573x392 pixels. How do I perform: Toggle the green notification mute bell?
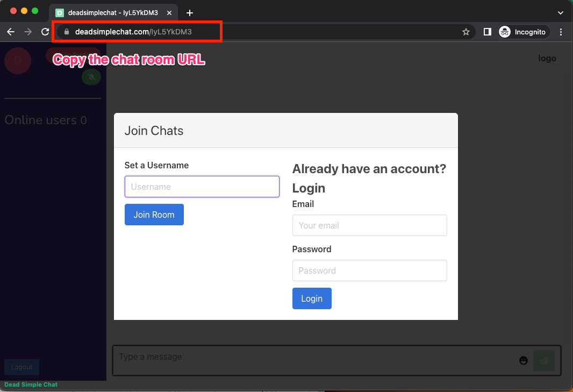[91, 77]
